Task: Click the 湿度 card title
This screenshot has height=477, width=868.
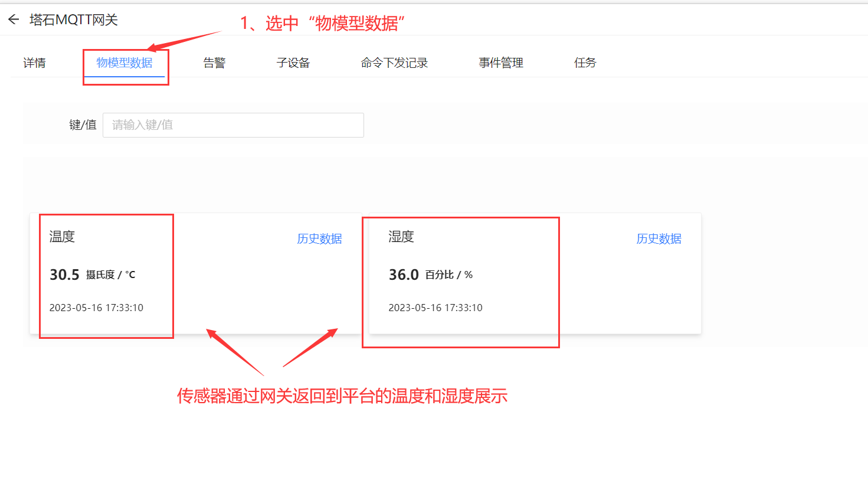Action: pyautogui.click(x=401, y=237)
